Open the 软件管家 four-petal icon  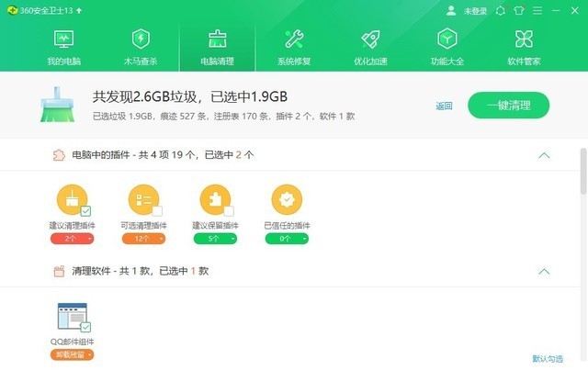coord(524,39)
